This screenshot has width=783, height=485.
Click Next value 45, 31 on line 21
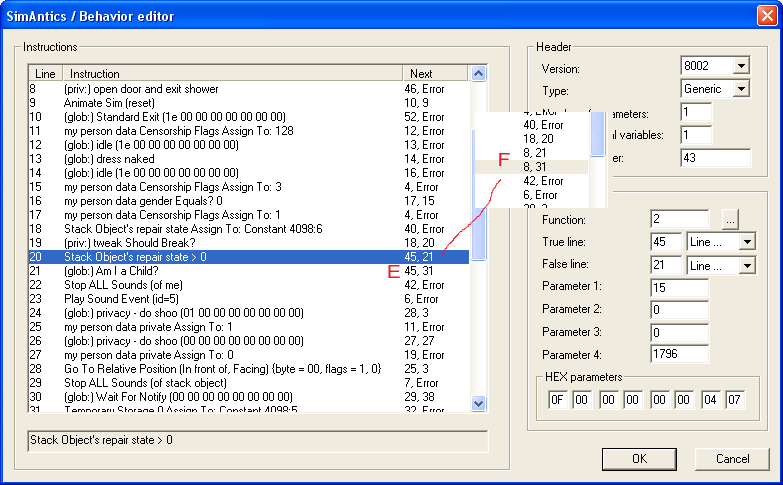pyautogui.click(x=418, y=271)
